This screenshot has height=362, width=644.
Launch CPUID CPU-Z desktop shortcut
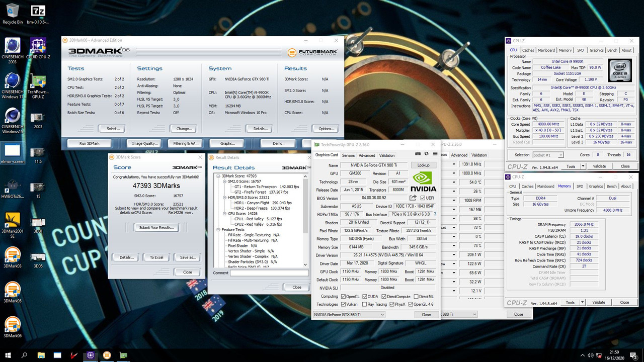38,48
